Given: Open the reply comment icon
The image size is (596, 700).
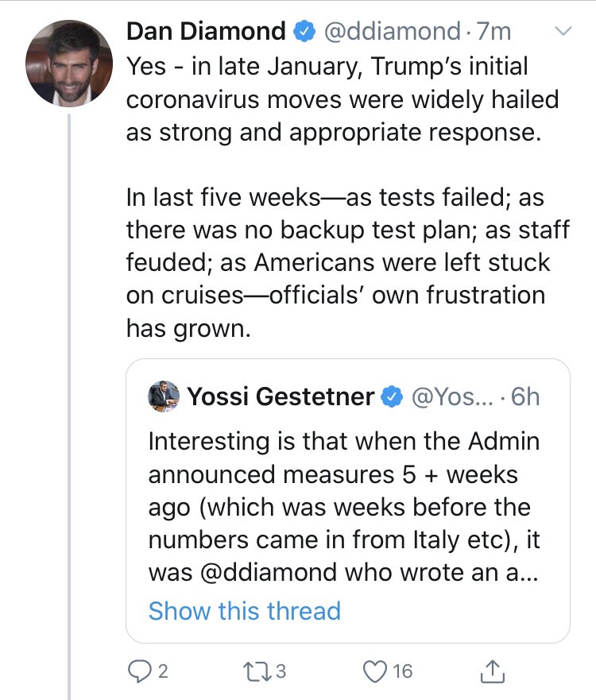Looking at the screenshot, I should [x=139, y=671].
